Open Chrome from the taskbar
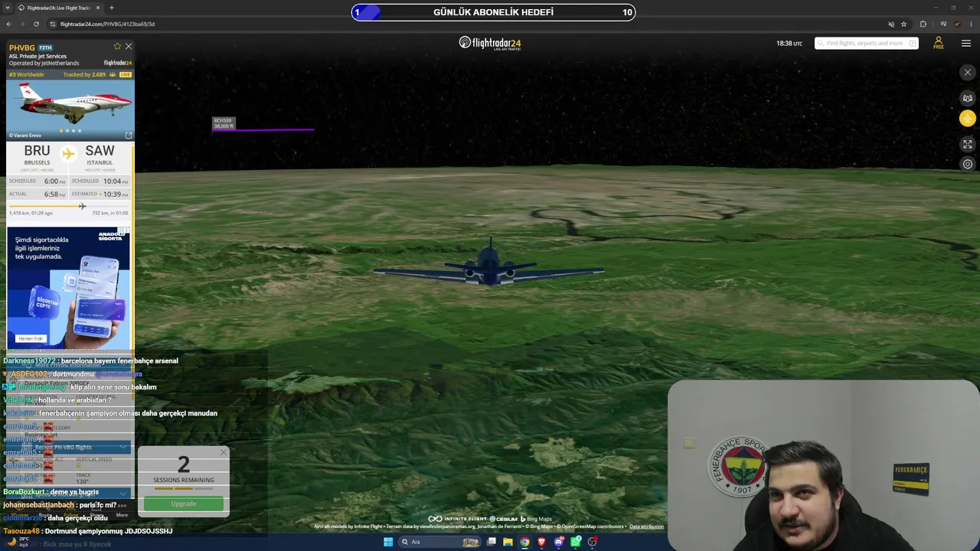980x551 pixels. 524,542
